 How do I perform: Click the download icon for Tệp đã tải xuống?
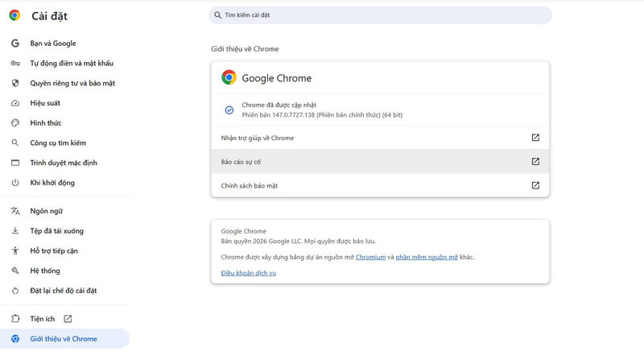coord(15,230)
